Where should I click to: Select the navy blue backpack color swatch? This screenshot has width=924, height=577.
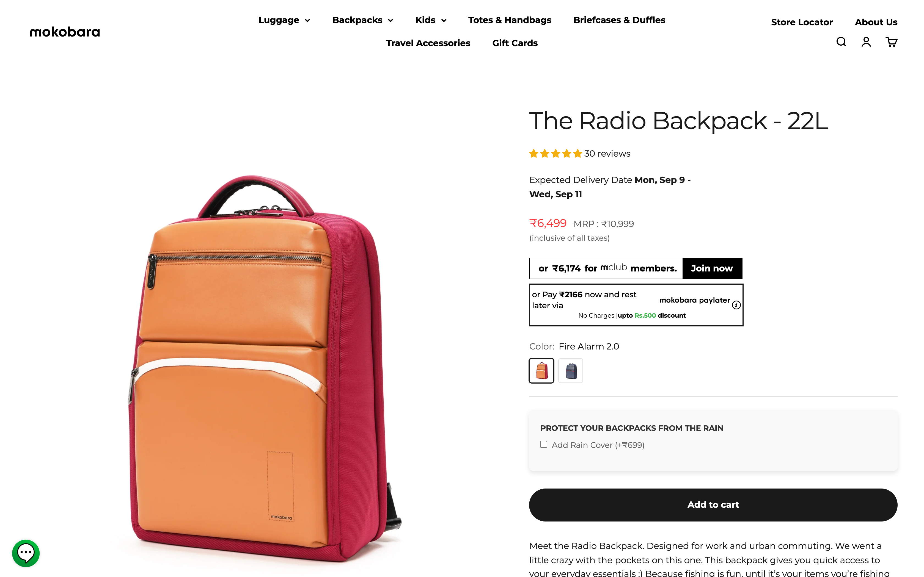pos(570,370)
